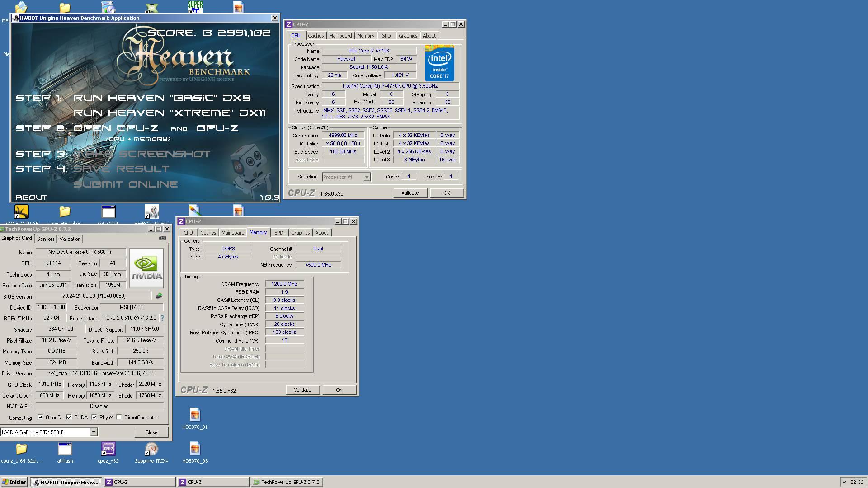Open the SUPER desktop shortcut at top
868x488 pixels.
195,6
